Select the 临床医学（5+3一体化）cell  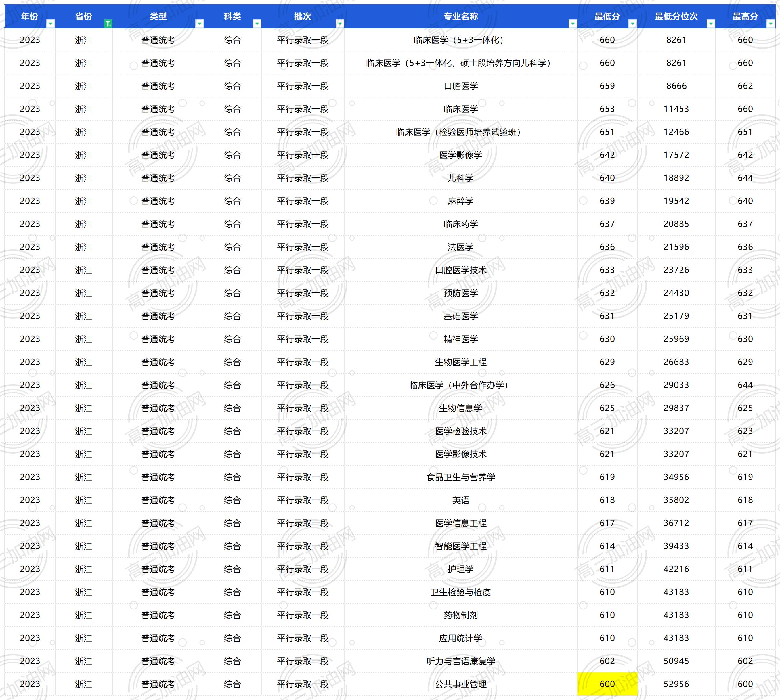click(461, 40)
